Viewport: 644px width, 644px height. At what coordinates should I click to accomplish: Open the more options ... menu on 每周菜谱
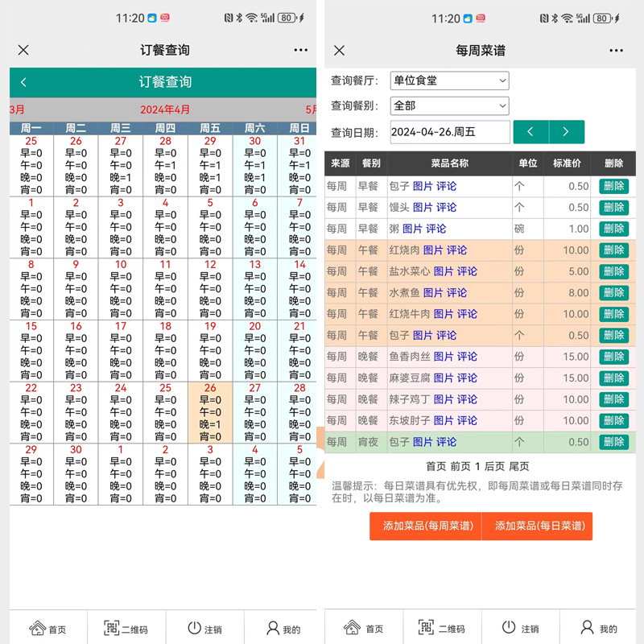pos(617,50)
